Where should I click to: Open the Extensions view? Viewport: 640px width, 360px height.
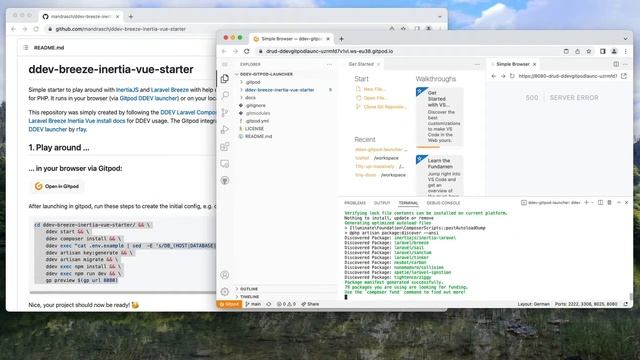click(225, 147)
